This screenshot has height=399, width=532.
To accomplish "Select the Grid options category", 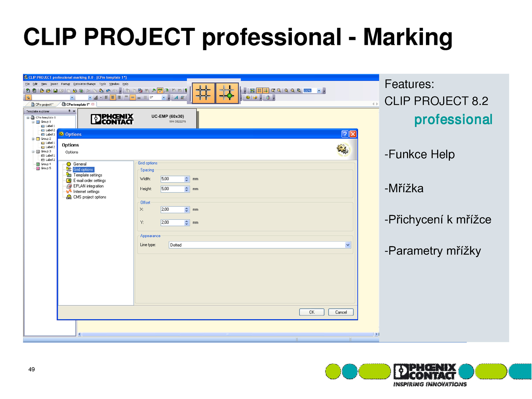I will pyautogui.click(x=83, y=170).
